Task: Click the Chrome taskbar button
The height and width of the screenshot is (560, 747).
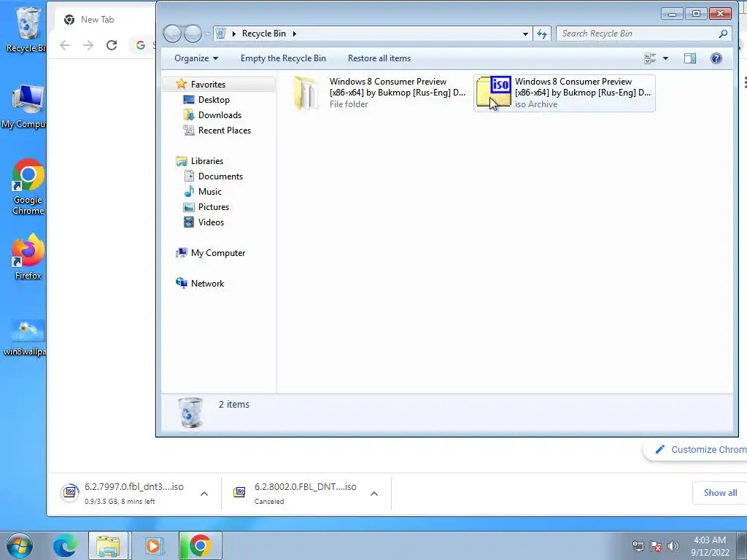Action: pyautogui.click(x=200, y=545)
